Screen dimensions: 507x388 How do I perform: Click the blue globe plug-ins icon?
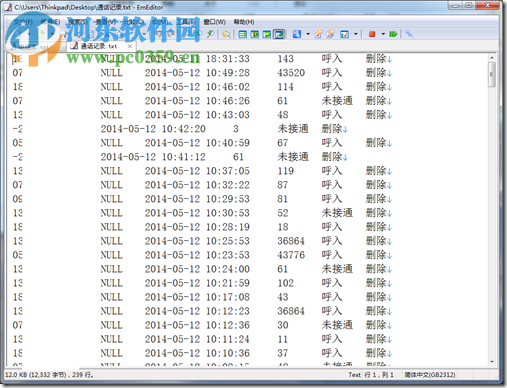297,34
